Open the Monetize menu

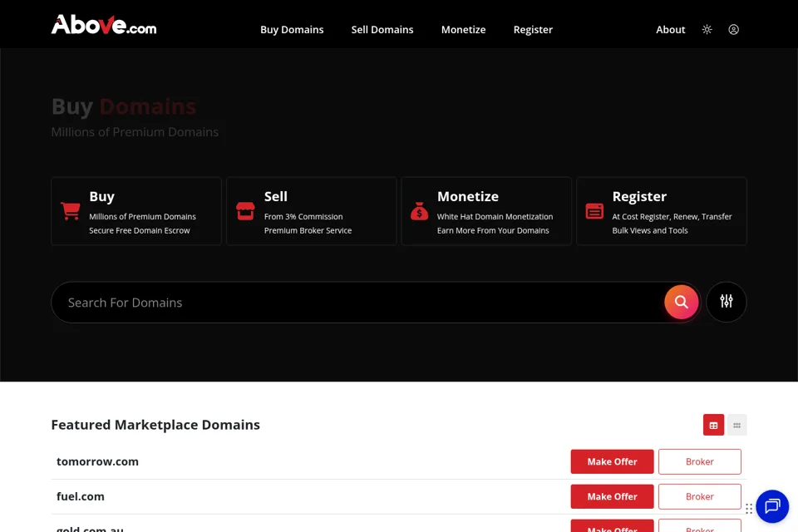pos(463,30)
